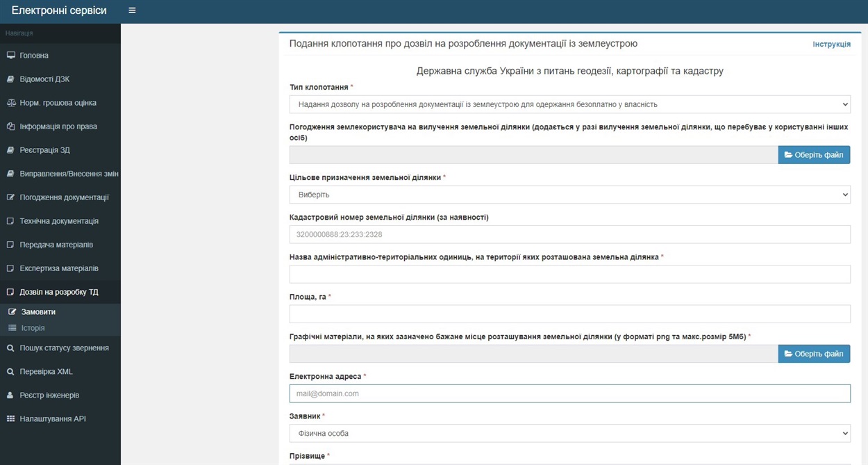Screen dimensions: 868x465
Task: Open Експертиза матеріалів menu item
Action: pyautogui.click(x=60, y=268)
